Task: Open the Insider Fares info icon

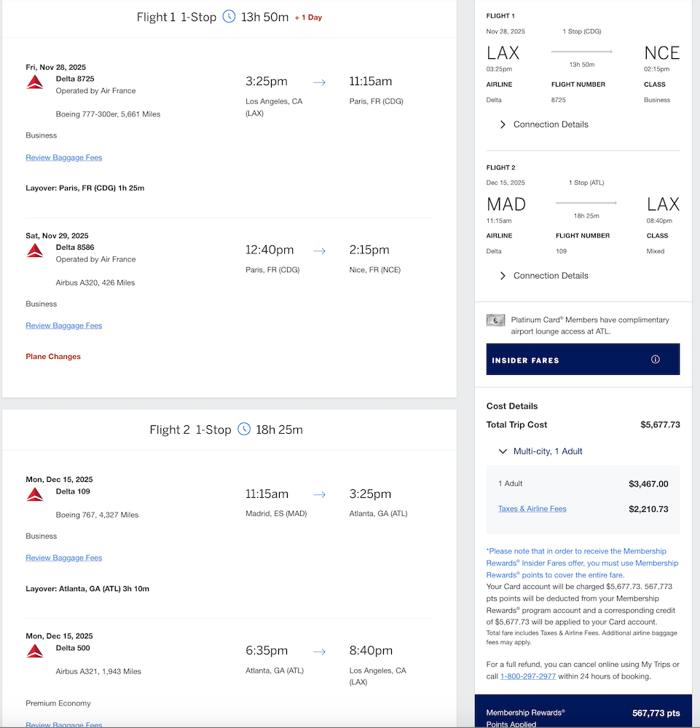Action: pos(655,360)
